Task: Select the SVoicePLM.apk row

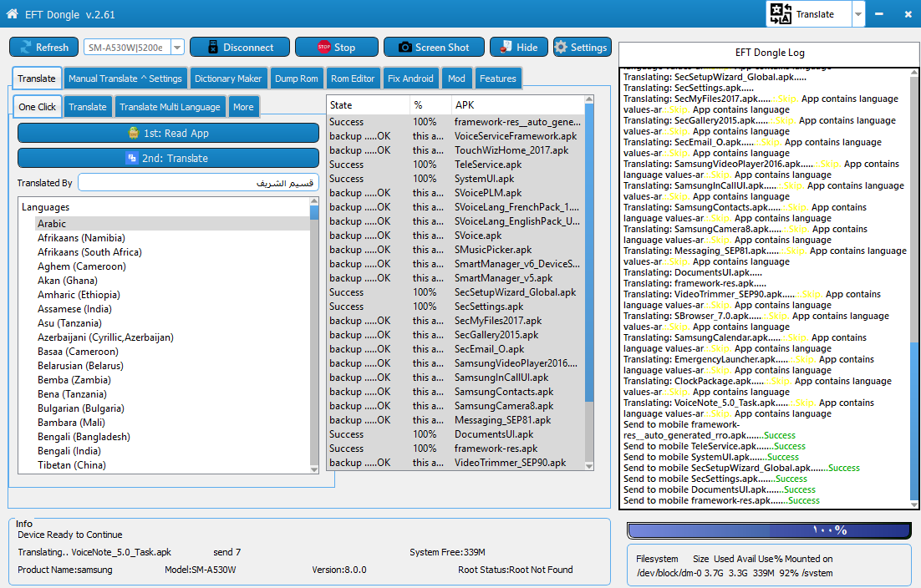Action: pos(455,192)
